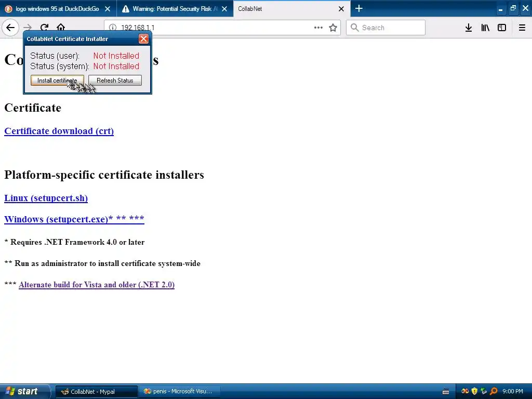Open the page actions three-dot menu

pos(318,28)
